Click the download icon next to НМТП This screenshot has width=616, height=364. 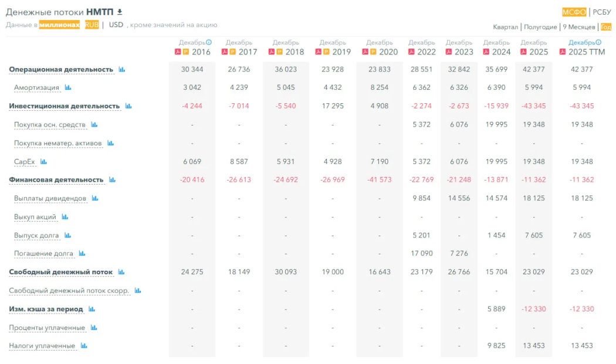click(120, 12)
